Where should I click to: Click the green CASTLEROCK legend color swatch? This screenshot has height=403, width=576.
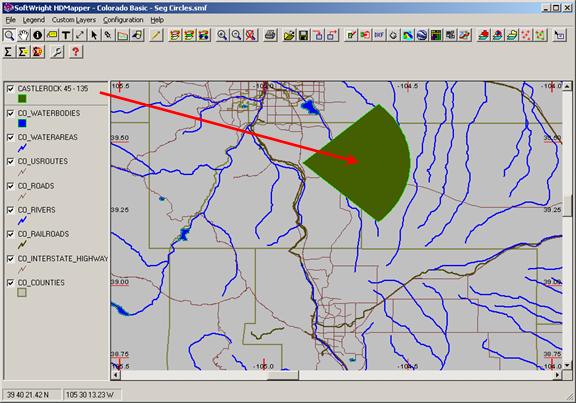[x=22, y=98]
